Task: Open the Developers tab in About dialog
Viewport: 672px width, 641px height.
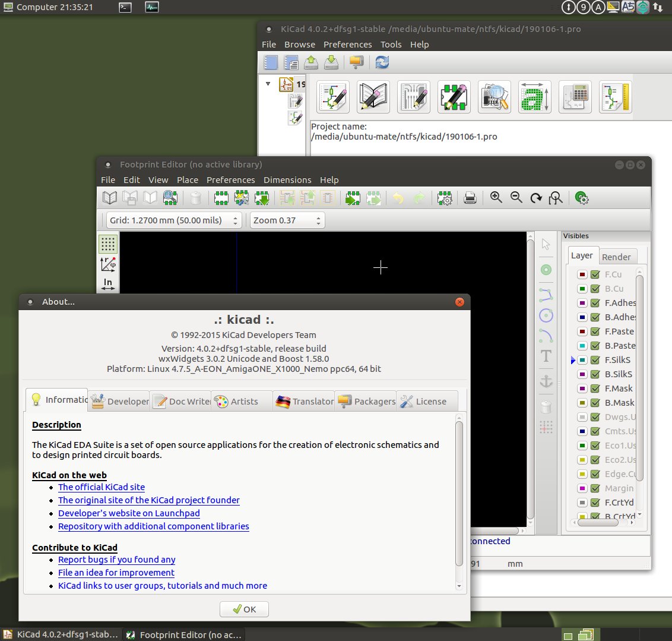Action: pyautogui.click(x=119, y=402)
